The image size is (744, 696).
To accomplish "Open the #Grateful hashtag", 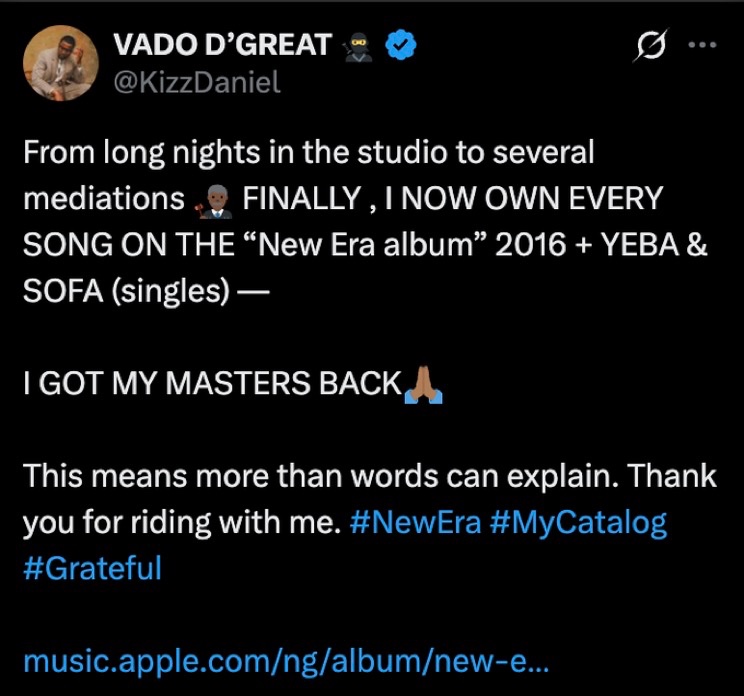I will [x=93, y=568].
